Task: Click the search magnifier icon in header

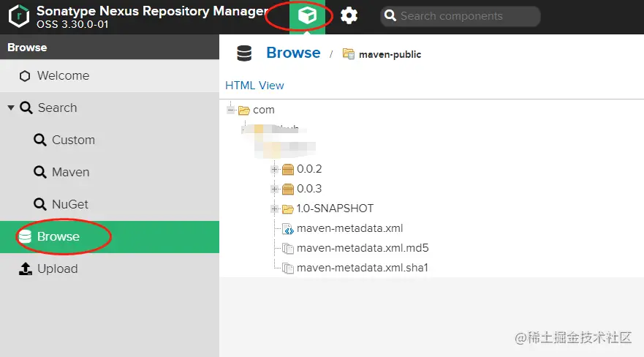Action: [390, 16]
